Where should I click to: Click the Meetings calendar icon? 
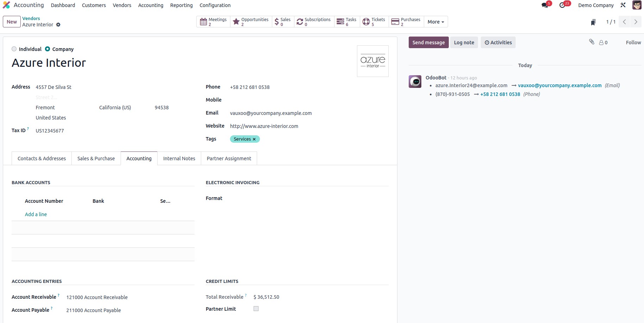(203, 22)
